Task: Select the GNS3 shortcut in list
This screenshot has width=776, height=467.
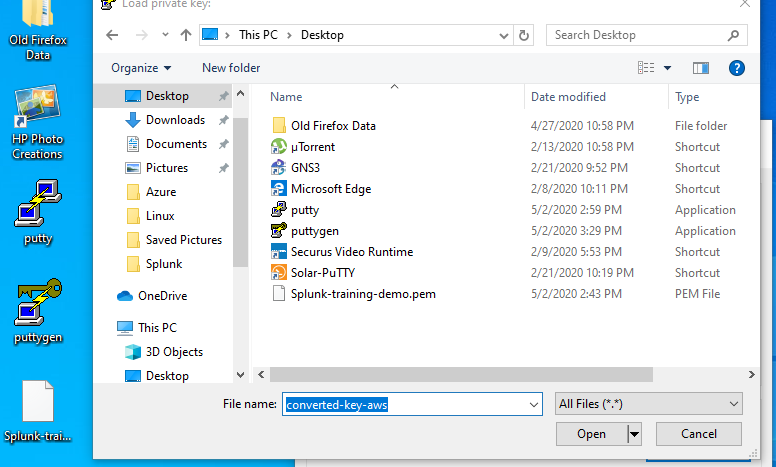Action: click(x=305, y=168)
